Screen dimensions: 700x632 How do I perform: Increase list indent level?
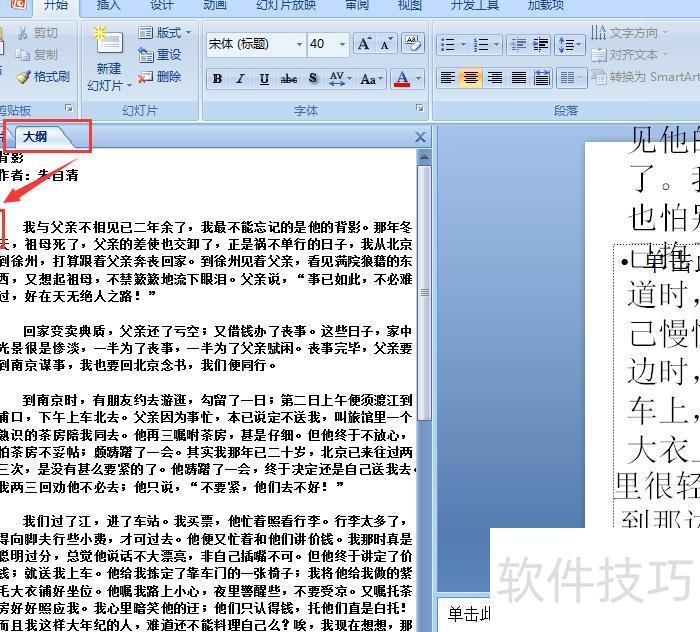tap(541, 44)
